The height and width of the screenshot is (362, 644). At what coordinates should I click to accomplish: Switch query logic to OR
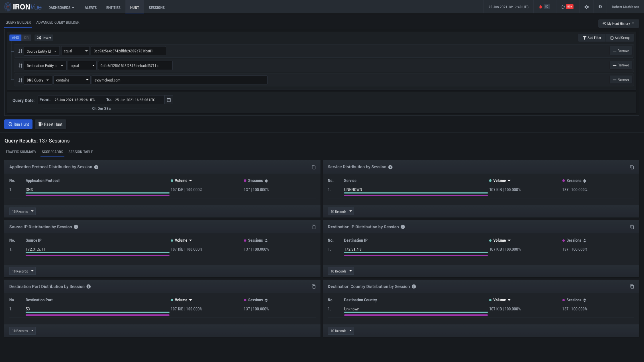click(26, 38)
